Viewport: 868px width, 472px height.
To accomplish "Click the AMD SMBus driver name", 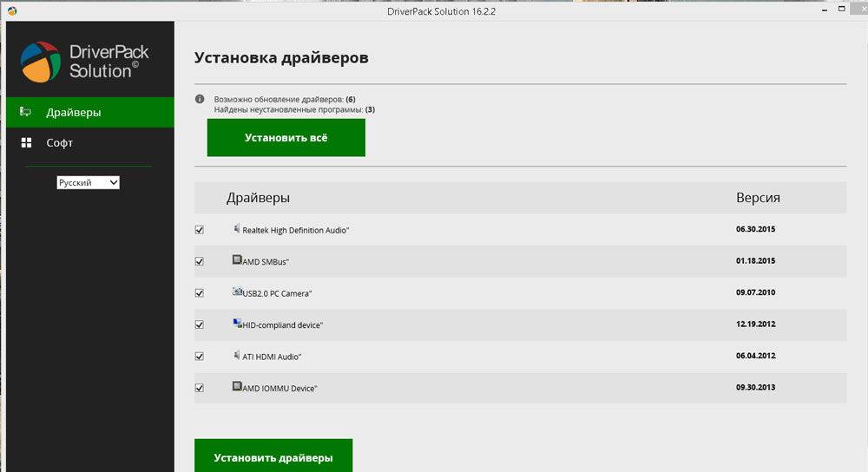I will [266, 262].
